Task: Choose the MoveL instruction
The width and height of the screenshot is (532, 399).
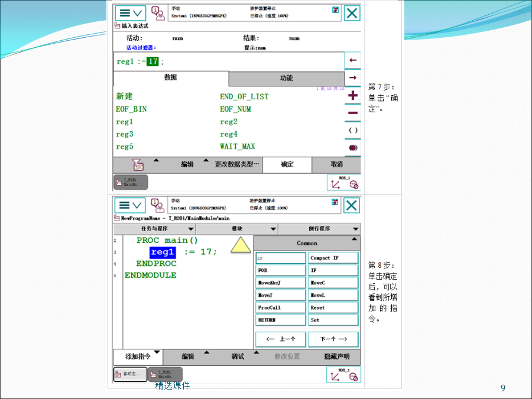Action: click(x=333, y=296)
